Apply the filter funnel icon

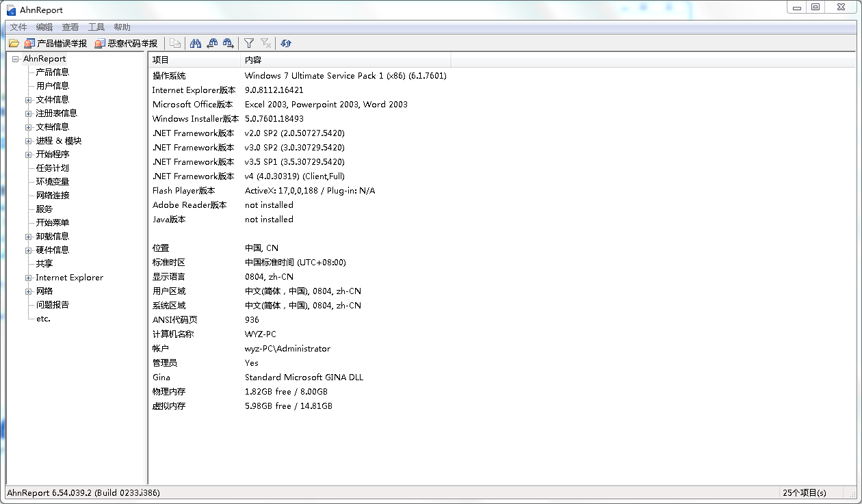tap(249, 43)
